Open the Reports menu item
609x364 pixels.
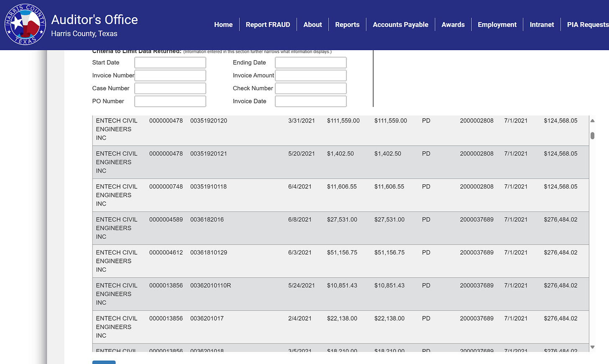[347, 25]
